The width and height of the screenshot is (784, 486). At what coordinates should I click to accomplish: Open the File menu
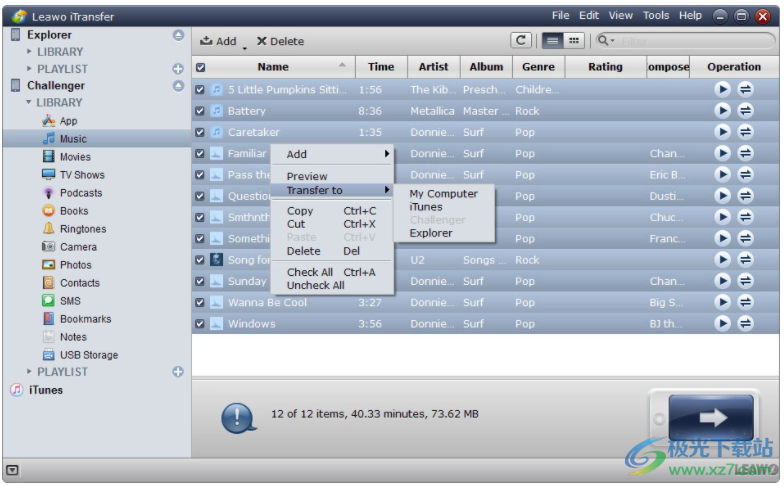pyautogui.click(x=560, y=16)
